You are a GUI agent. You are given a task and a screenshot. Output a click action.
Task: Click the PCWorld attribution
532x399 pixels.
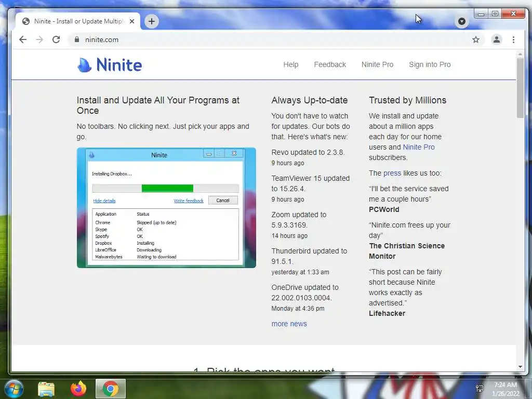[384, 209]
